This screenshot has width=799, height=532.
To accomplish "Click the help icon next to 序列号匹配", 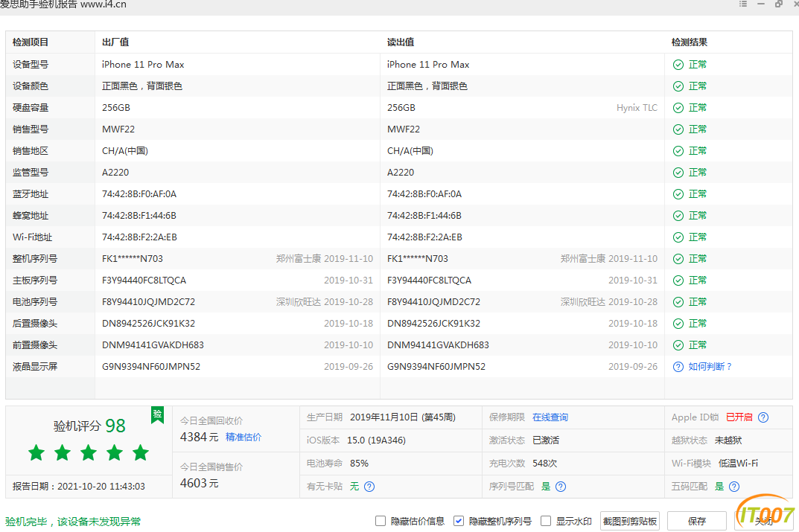I will click(x=561, y=487).
